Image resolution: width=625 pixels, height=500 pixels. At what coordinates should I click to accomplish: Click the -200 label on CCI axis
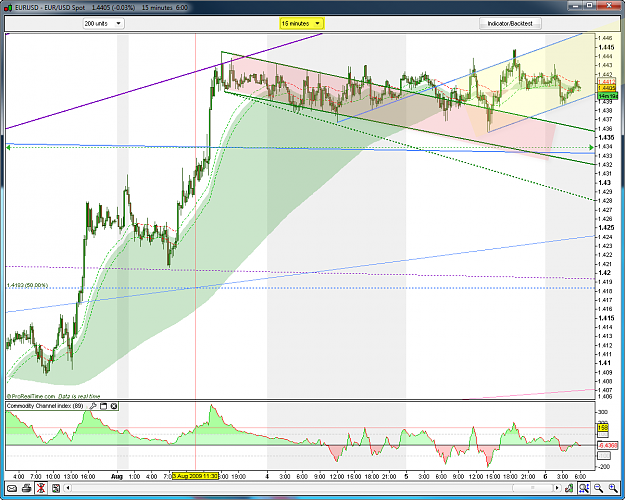(603, 467)
